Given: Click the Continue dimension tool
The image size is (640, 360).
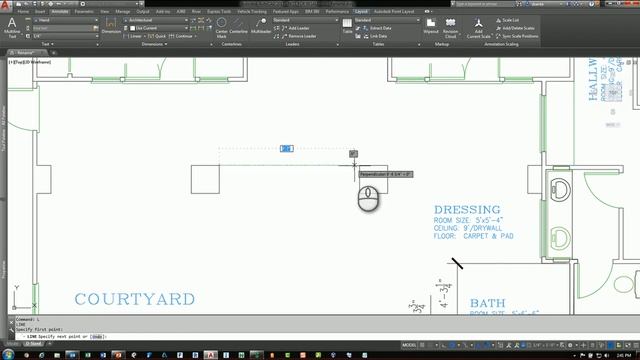Looking at the screenshot, I should pos(181,36).
